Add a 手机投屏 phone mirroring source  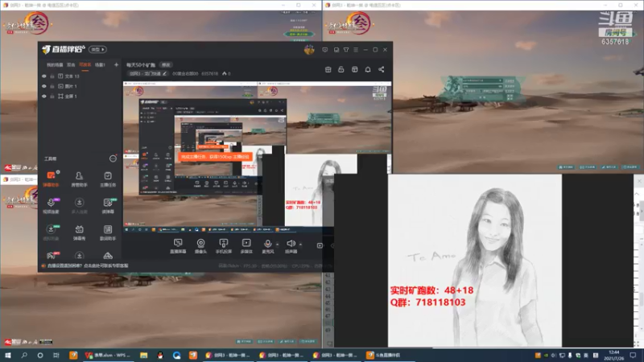(224, 246)
